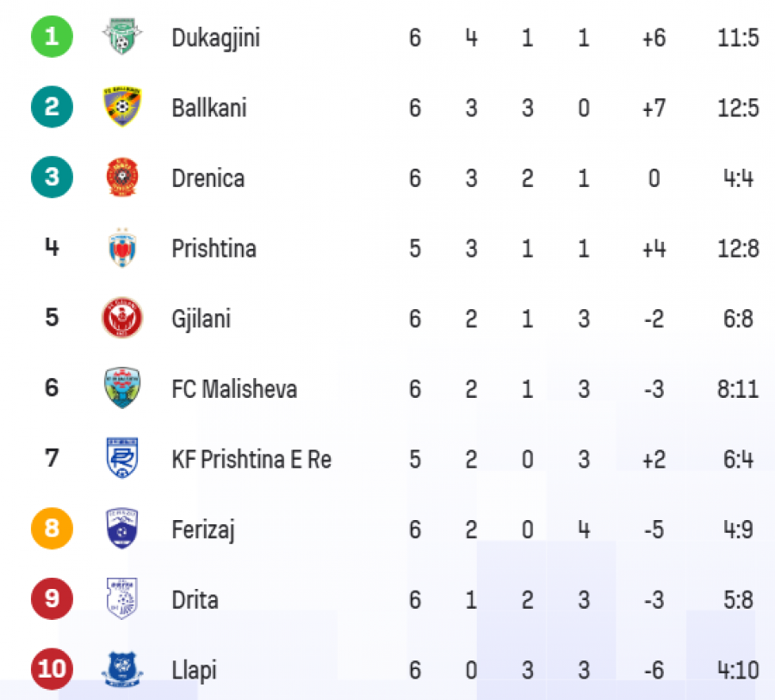775x700 pixels.
Task: Click the KF Prishtina E Re crest
Action: click(122, 458)
